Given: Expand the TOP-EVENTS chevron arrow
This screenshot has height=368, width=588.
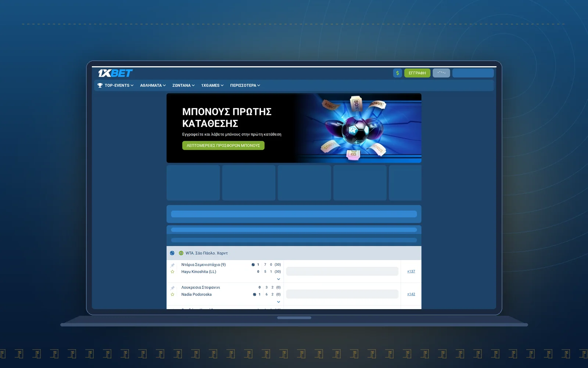Looking at the screenshot, I should (132, 85).
